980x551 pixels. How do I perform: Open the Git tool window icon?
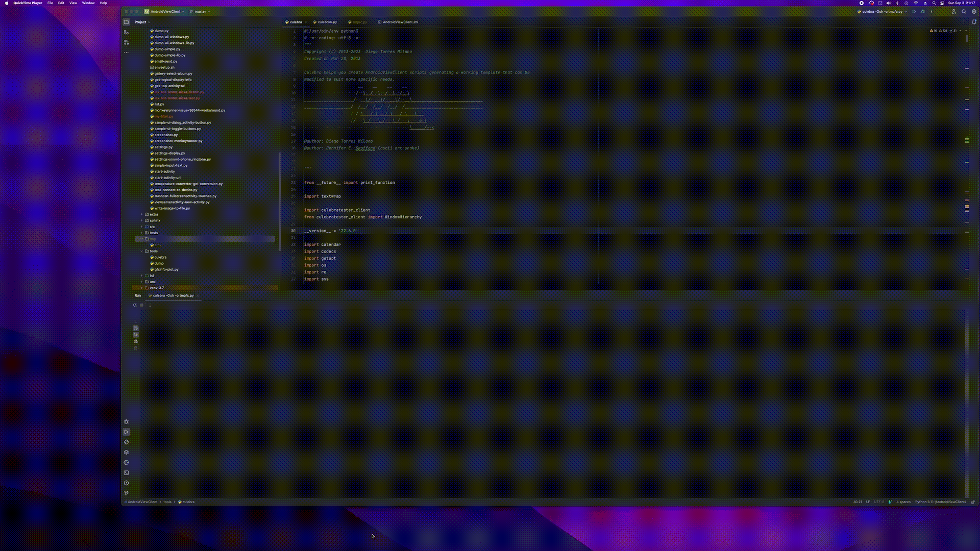click(126, 493)
